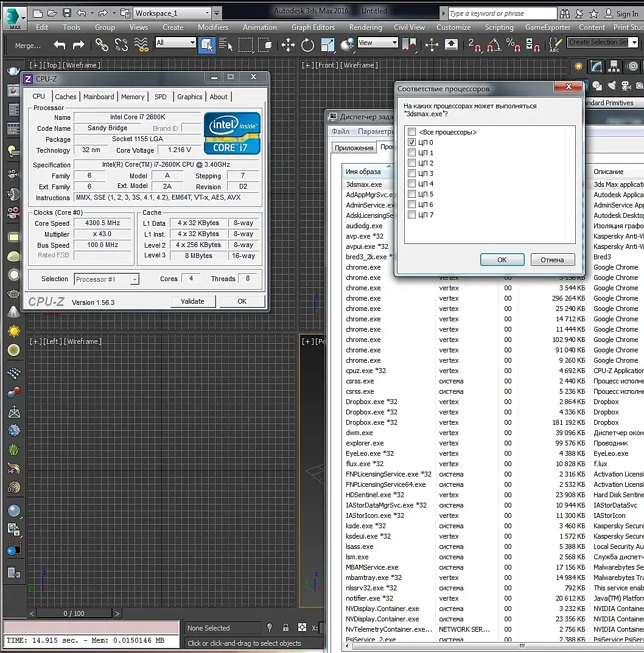
Task: Click the New Scene icon in quick access toolbar
Action: click(x=38, y=13)
